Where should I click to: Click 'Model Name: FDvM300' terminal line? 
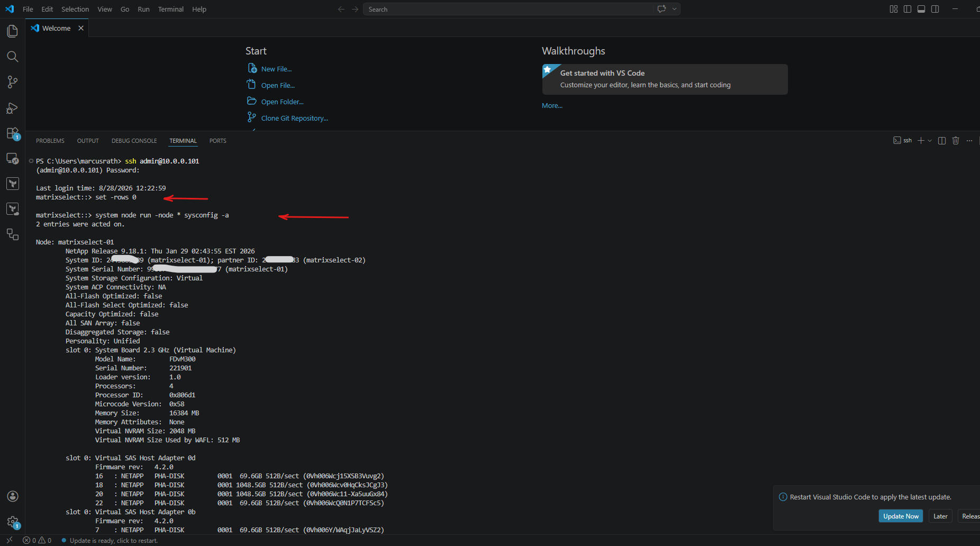(145, 359)
